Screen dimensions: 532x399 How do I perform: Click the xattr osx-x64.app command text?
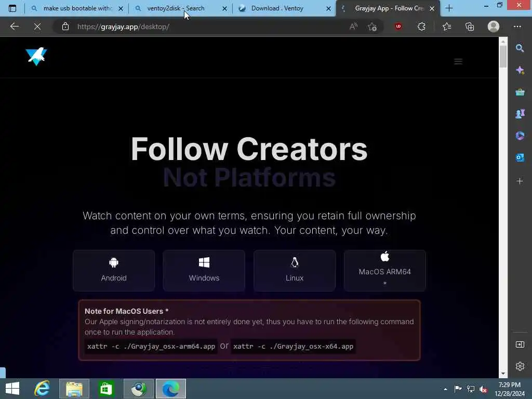pos(293,347)
